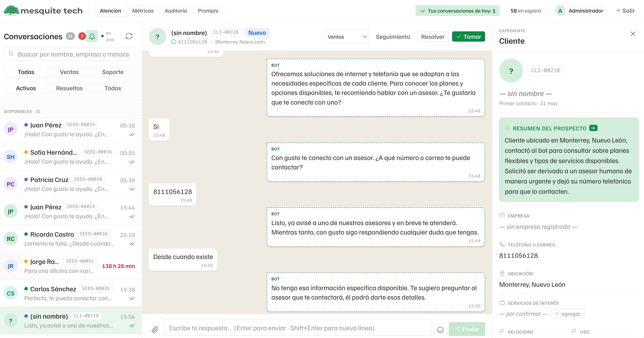This screenshot has width=644, height=338.
Task: Refresh the conversations list
Action: point(129,36)
